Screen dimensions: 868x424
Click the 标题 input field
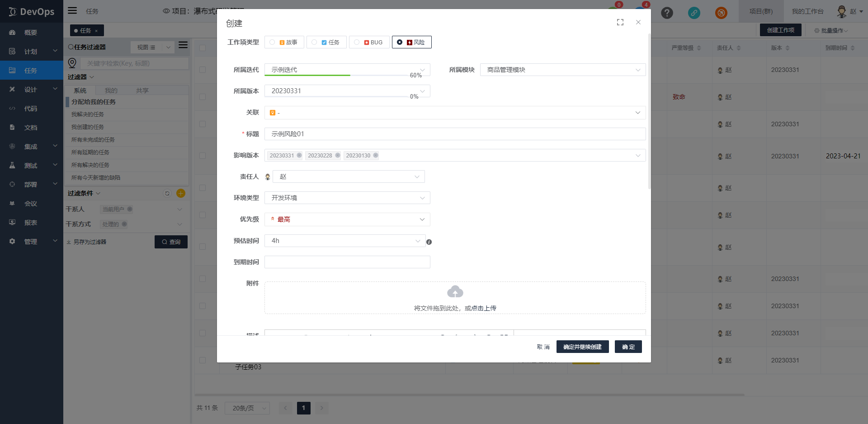point(455,134)
